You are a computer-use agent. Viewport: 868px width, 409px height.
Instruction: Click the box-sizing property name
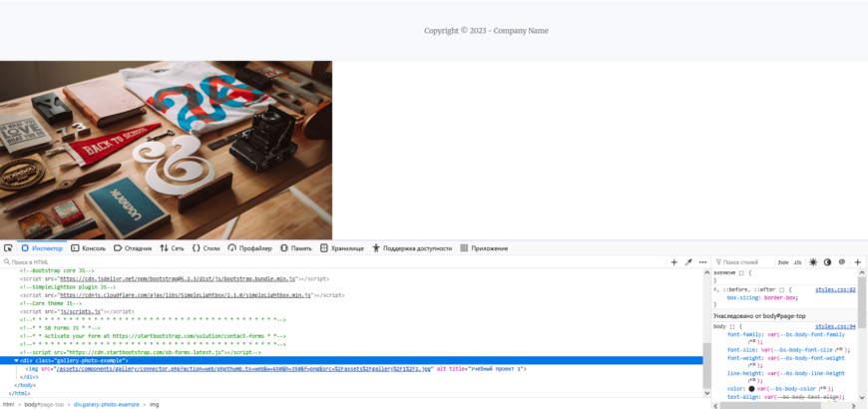pyautogui.click(x=743, y=297)
